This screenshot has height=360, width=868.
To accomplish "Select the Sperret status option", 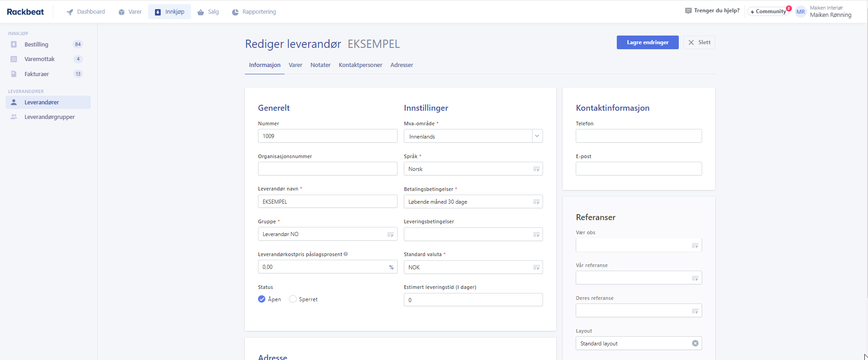I will (x=293, y=299).
